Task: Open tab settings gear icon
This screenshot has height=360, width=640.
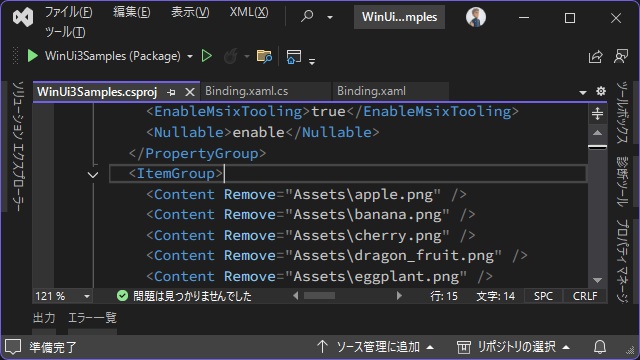Action: [x=600, y=91]
